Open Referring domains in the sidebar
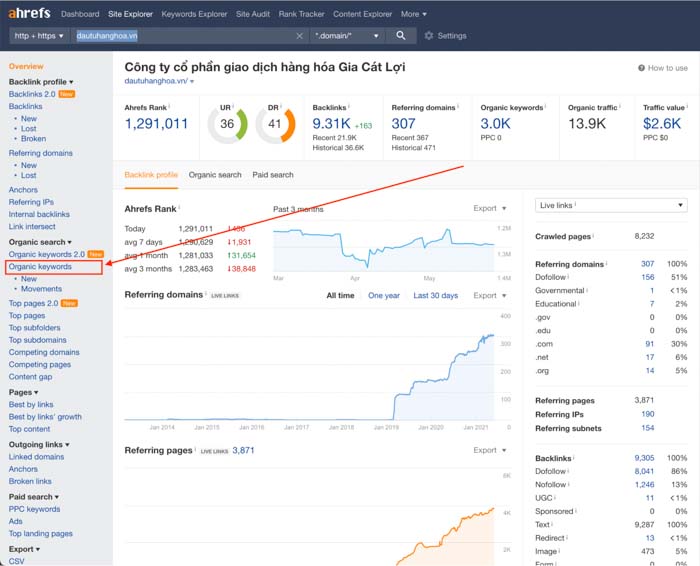The height and width of the screenshot is (566, 700). click(x=40, y=153)
